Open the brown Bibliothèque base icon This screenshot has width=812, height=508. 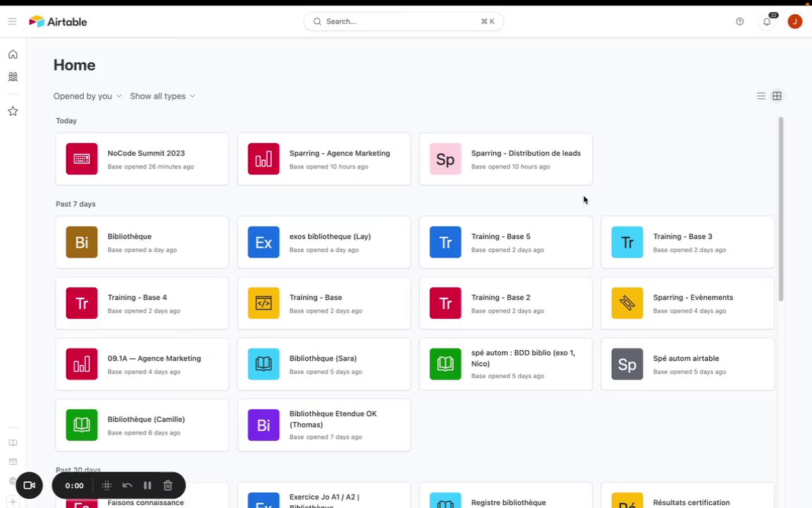[82, 242]
